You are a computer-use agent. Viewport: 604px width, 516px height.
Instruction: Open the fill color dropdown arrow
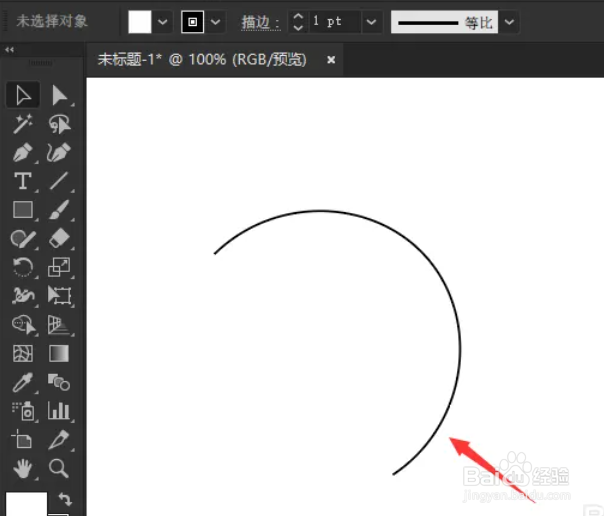coord(163,22)
